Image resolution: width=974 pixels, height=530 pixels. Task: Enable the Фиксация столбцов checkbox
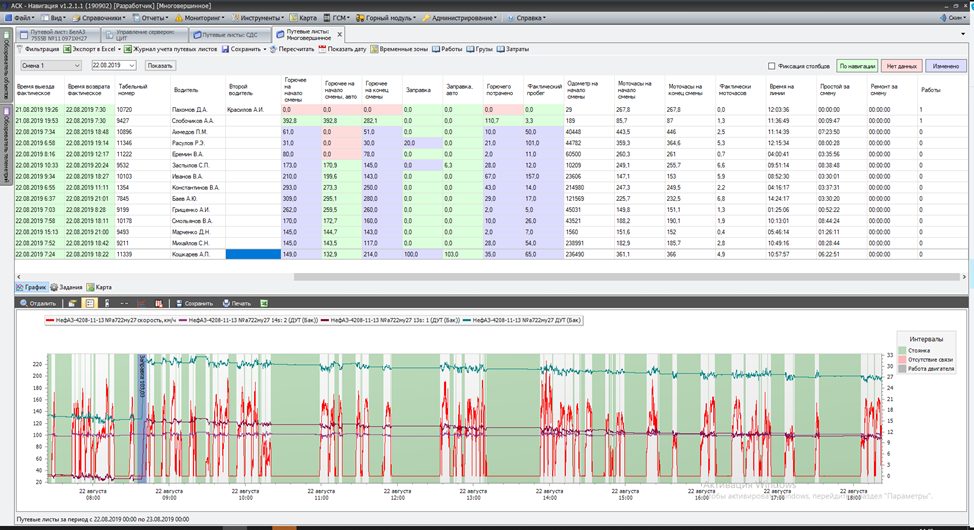(772, 66)
